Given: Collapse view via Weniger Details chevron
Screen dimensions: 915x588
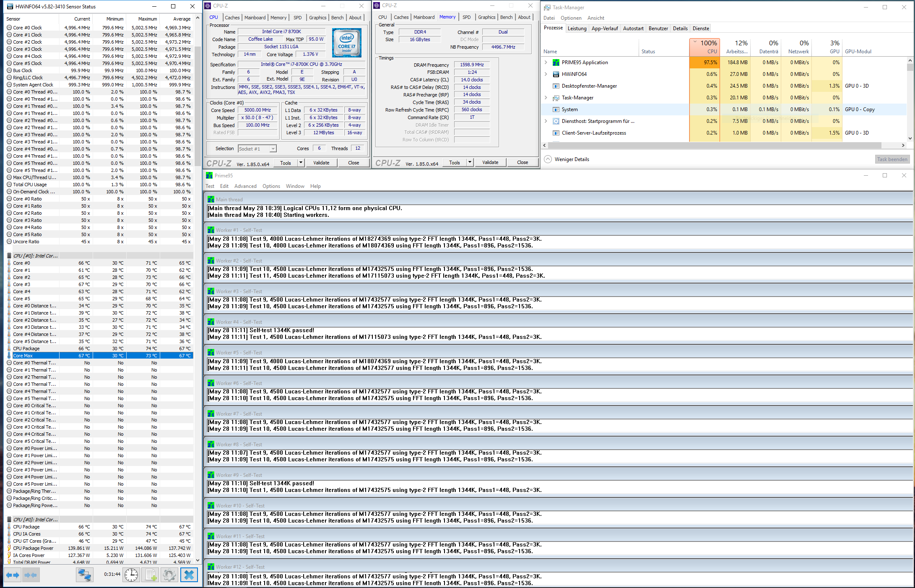Looking at the screenshot, I should (548, 159).
